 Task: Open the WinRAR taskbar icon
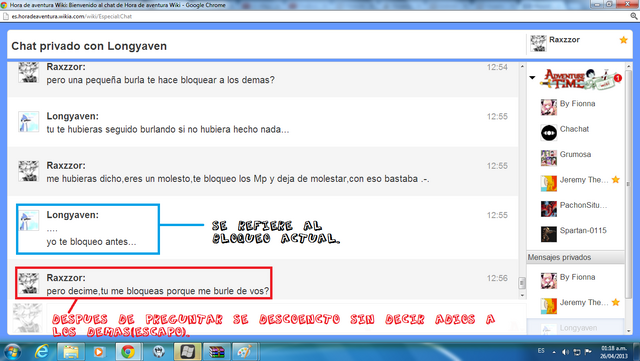216,352
